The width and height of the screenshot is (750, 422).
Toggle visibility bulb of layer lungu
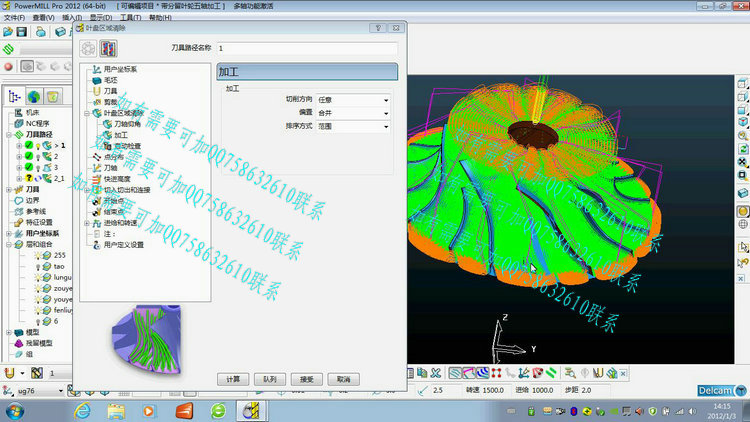(x=38, y=278)
